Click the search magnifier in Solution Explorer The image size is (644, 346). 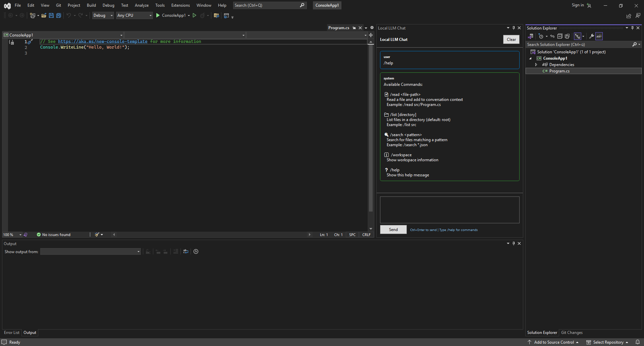635,44
